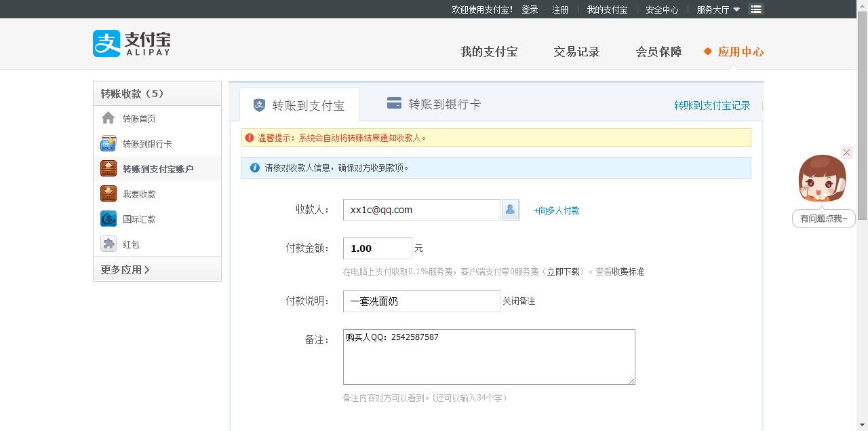Image resolution: width=868 pixels, height=431 pixels.
Task: Click the cartoon girl assistant avatar
Action: pyautogui.click(x=822, y=179)
